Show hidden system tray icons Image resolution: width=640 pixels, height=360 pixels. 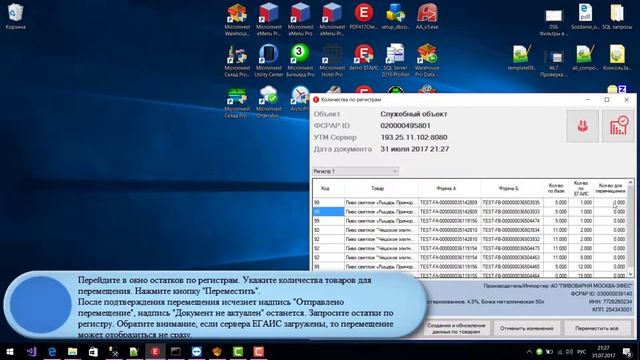(x=529, y=351)
